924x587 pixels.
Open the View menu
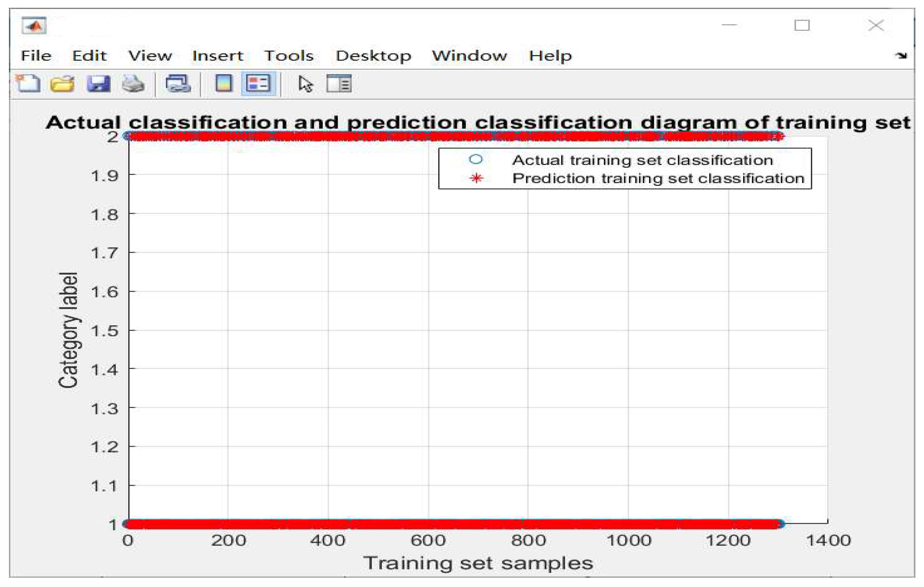pyautogui.click(x=150, y=56)
